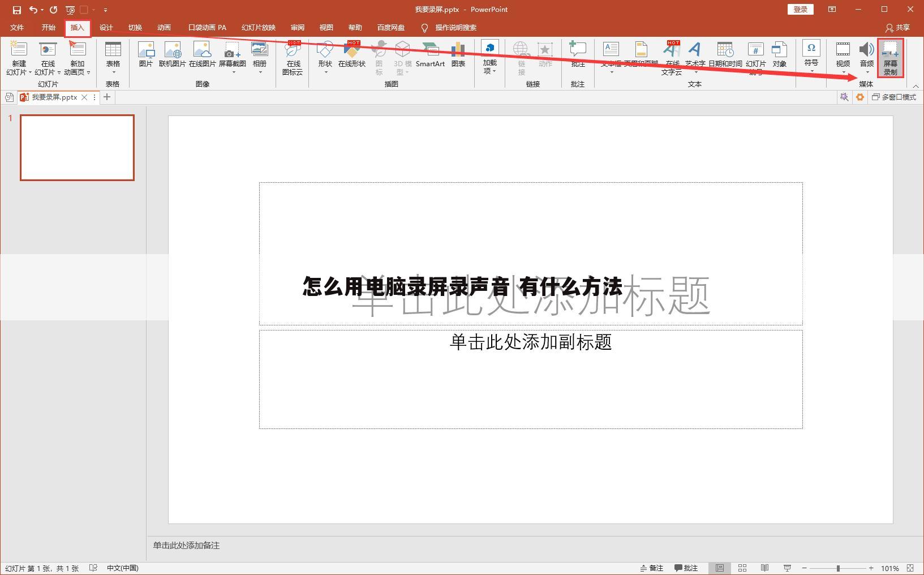Screen dimensions: 924x575
Task: Switch to 幻灯片浏览 slide sorter view
Action: (x=742, y=568)
